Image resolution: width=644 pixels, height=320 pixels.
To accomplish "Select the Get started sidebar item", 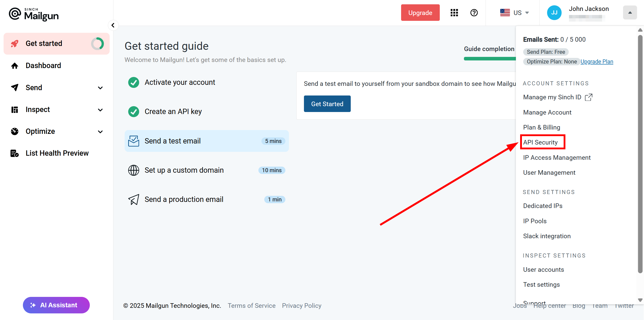I will tap(56, 44).
